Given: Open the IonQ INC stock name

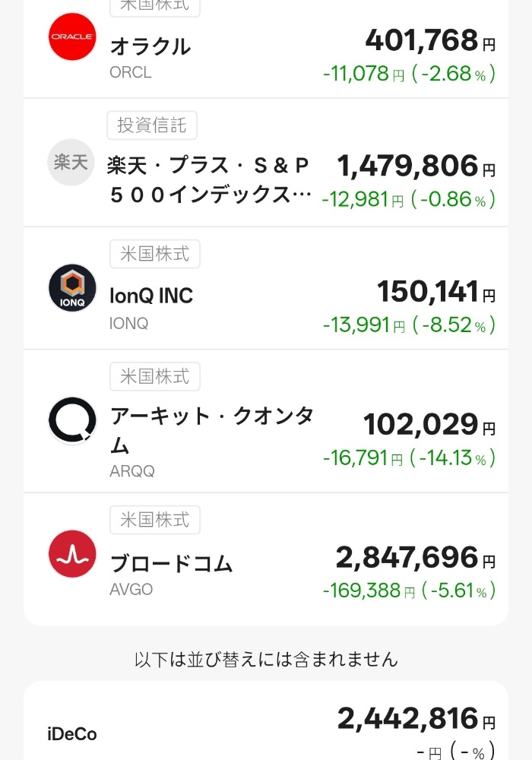Looking at the screenshot, I should tap(152, 296).
